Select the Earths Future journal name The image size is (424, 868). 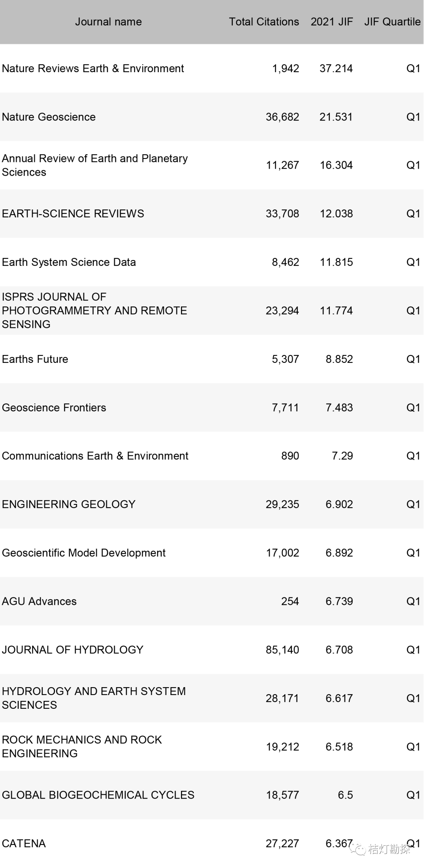[35, 359]
